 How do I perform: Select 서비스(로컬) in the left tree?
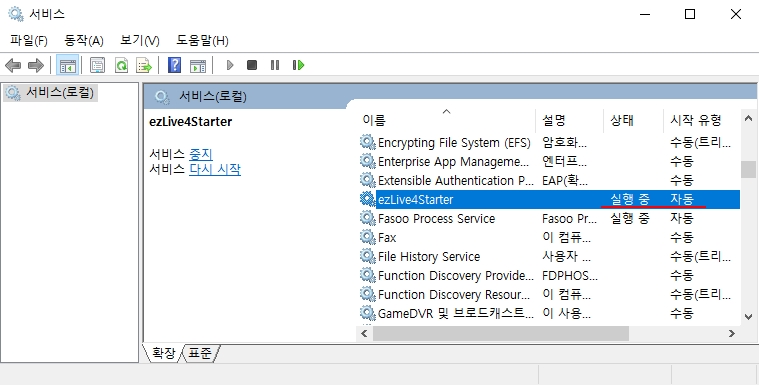pos(51,92)
